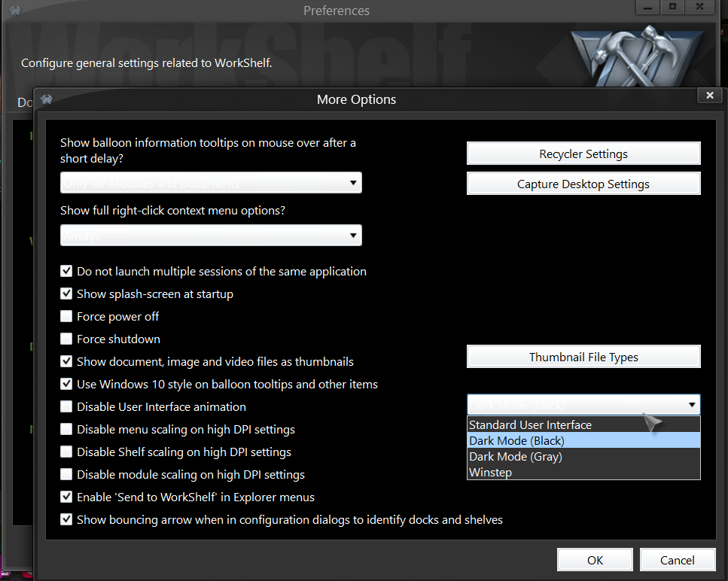
Task: Cancel the More Options dialog
Action: pyautogui.click(x=677, y=560)
